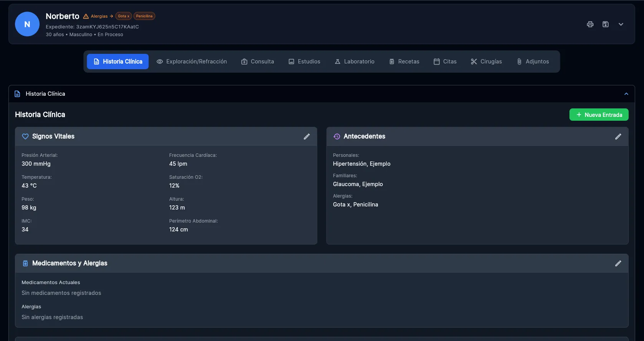Click the 98 kg weight value
This screenshot has height=341, width=644.
29,208
